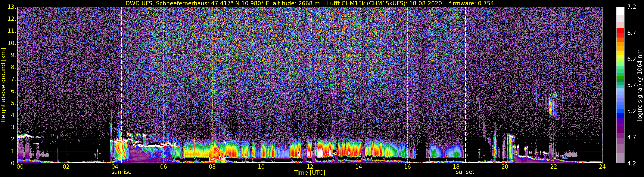644x177 pixels.
Task: Click the '0.' height tick label
Action: (x=13, y=163)
